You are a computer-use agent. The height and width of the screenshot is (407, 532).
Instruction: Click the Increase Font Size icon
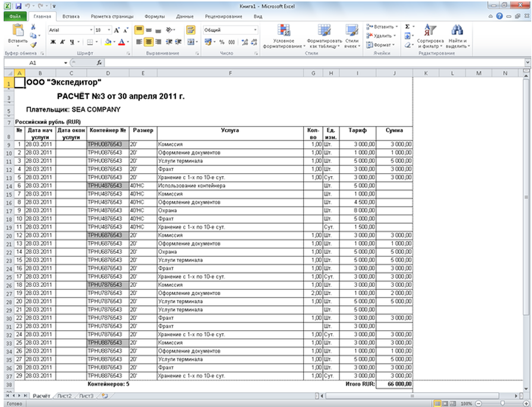117,30
